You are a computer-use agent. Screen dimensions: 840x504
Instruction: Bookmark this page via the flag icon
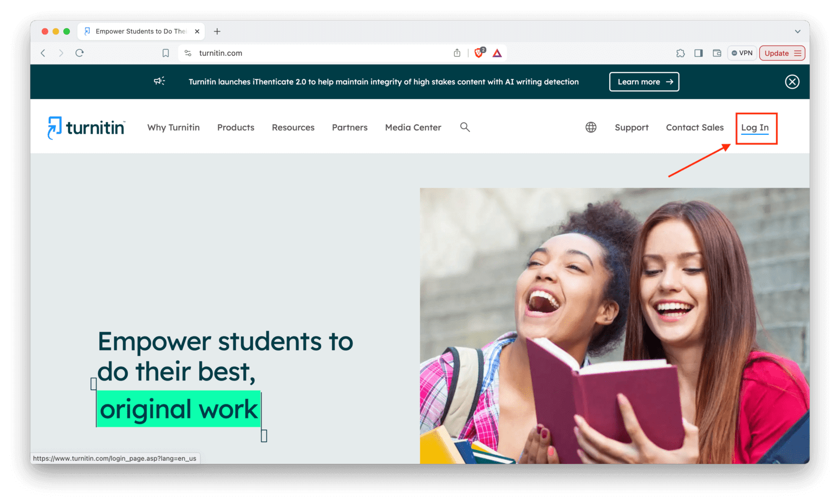(x=166, y=53)
